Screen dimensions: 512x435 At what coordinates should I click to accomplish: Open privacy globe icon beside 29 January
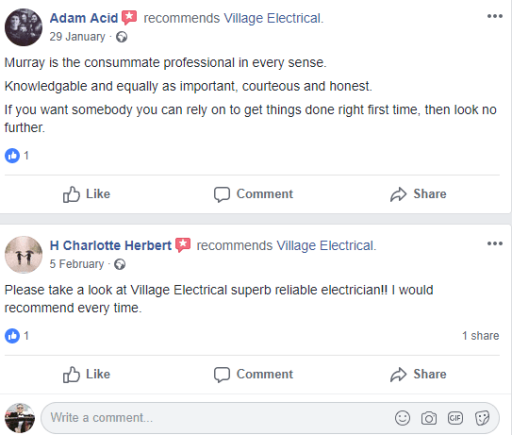(122, 37)
